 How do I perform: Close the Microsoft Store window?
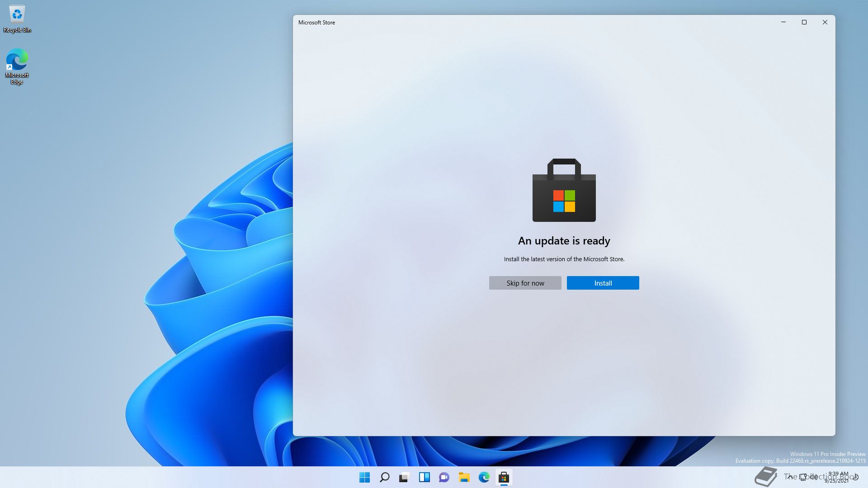click(x=825, y=22)
